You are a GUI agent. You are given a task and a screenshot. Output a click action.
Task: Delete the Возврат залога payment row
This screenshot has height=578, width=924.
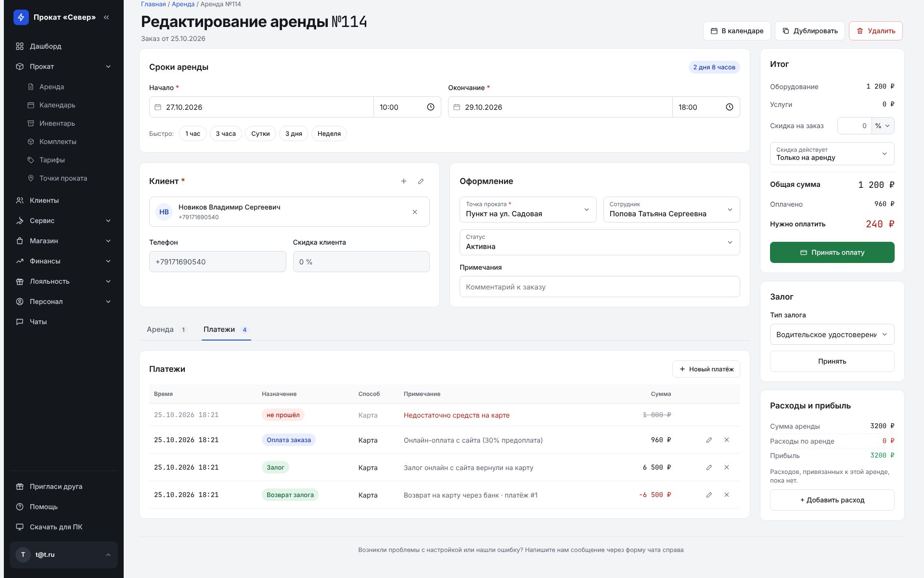[x=727, y=495]
